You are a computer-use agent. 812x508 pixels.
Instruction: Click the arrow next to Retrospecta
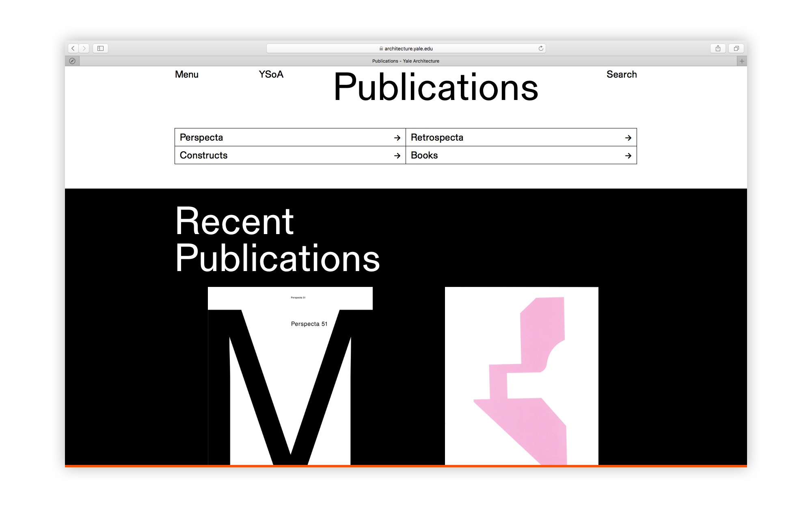(x=628, y=138)
